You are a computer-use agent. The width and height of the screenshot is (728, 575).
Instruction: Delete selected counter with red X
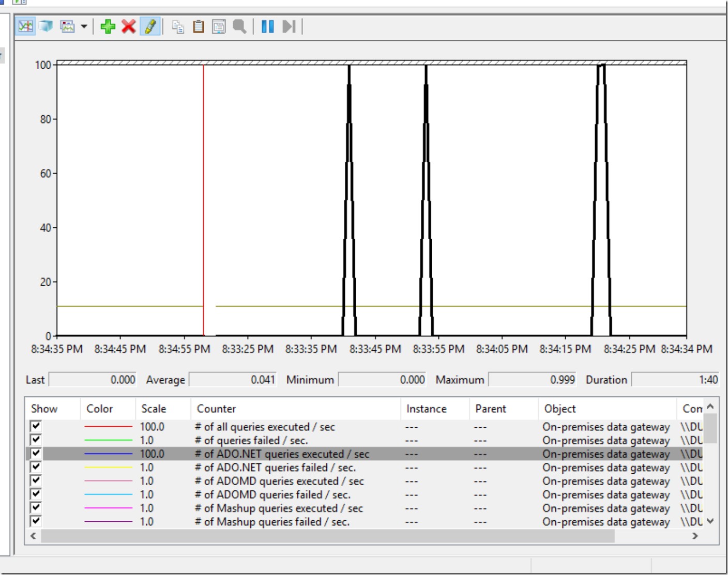point(128,26)
